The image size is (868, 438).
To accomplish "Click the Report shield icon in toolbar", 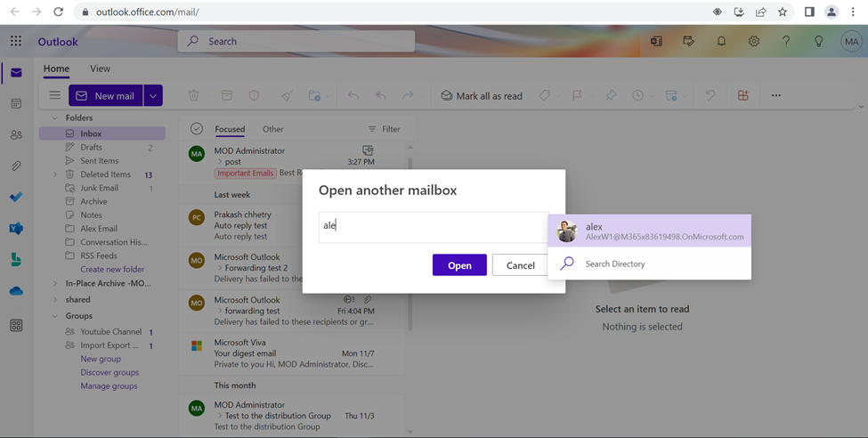I will pos(254,96).
